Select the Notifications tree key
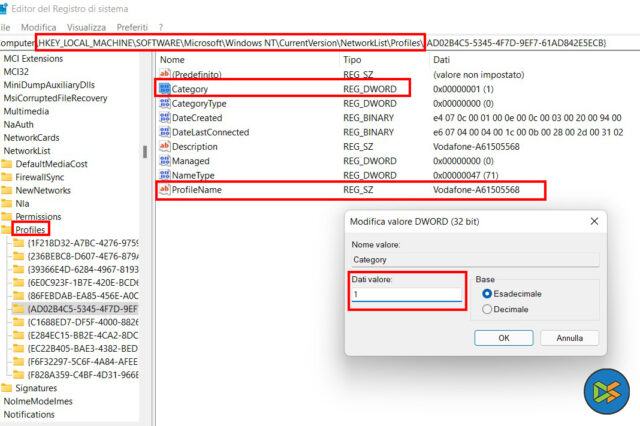The width and height of the screenshot is (640, 426). (29, 414)
